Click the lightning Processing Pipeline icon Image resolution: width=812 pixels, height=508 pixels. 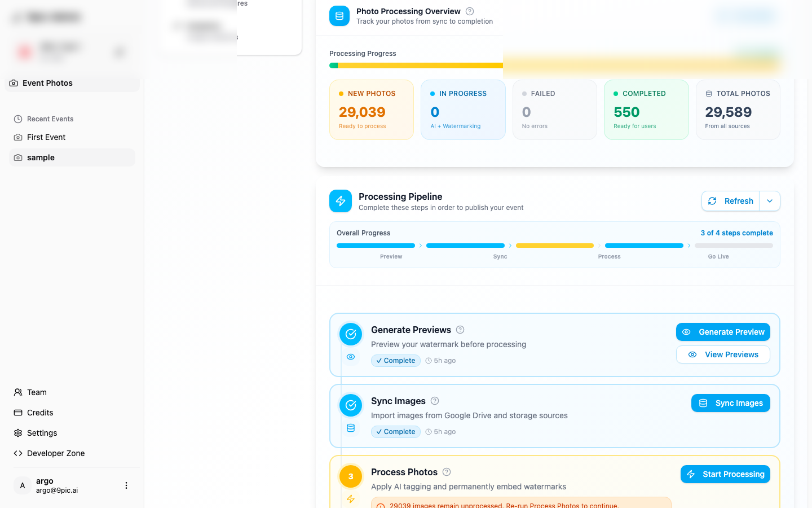pos(341,201)
